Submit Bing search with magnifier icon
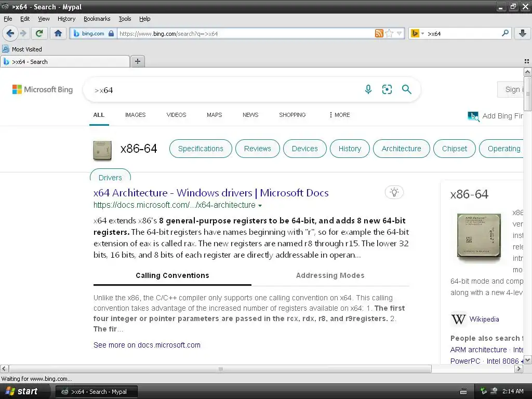Image resolution: width=532 pixels, height=399 pixels. coord(406,89)
